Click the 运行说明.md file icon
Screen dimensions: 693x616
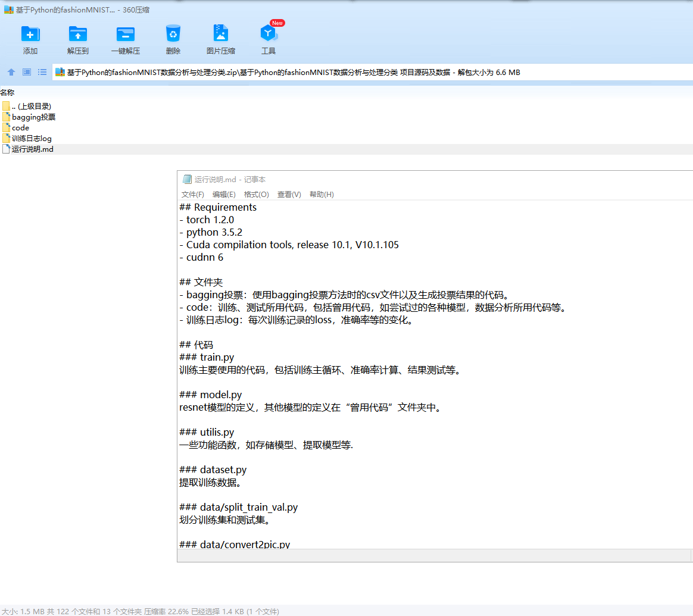(6, 149)
